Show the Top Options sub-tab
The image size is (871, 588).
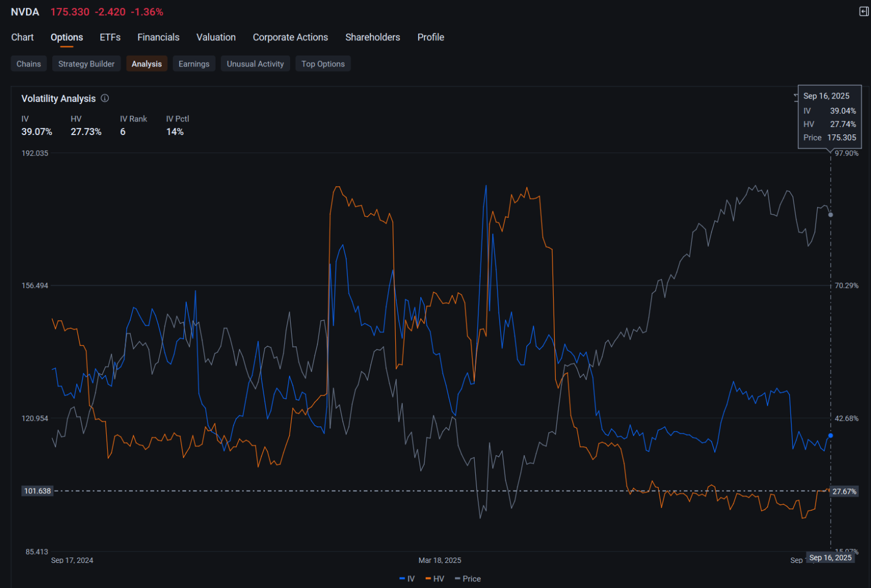coord(323,64)
